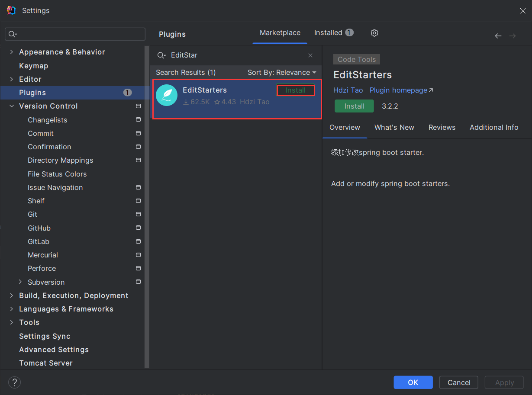This screenshot has width=532, height=395.
Task: Click the EditStarters title in details panel
Action: [363, 75]
